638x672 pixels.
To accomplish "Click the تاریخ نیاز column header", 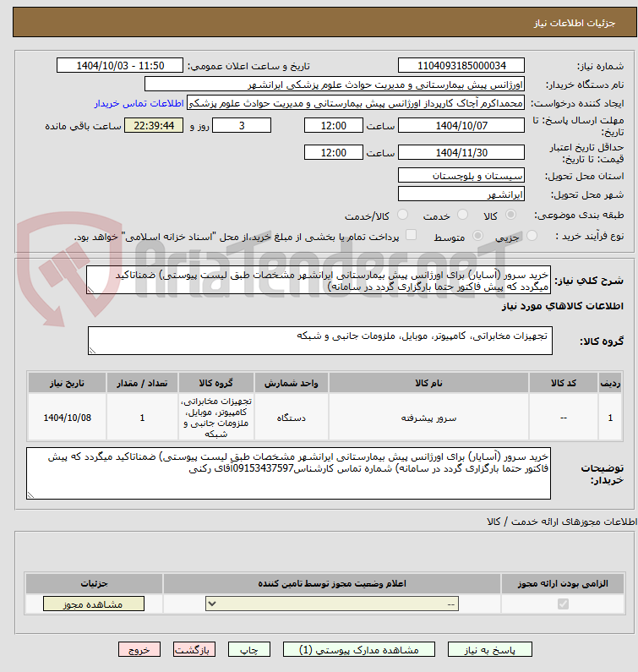I will (x=68, y=383).
